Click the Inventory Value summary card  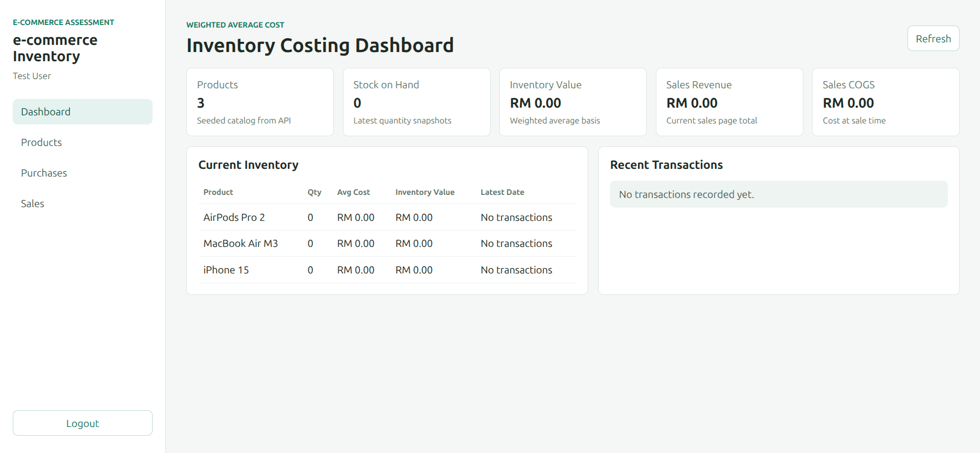click(573, 102)
